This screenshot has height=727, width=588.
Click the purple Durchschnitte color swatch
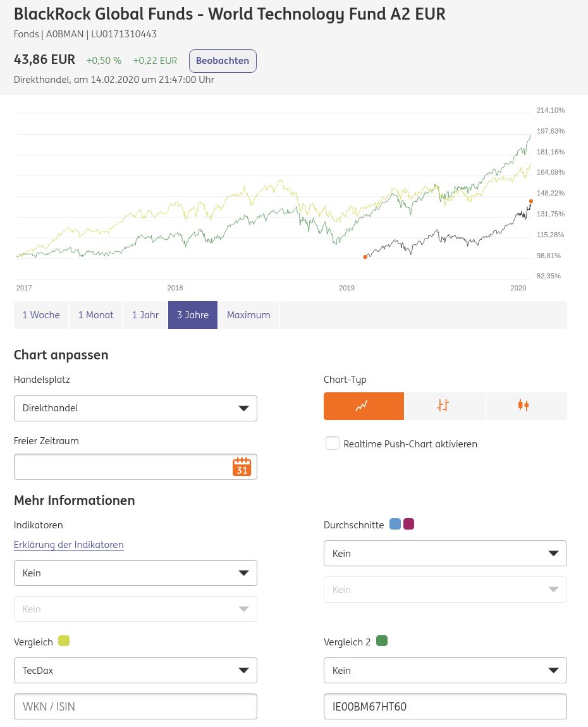coord(408,524)
